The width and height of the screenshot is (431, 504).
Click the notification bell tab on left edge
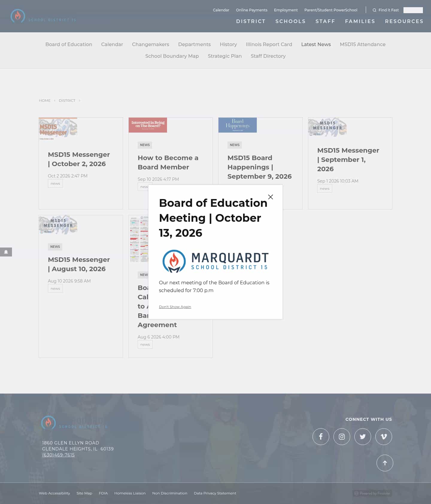(6, 252)
